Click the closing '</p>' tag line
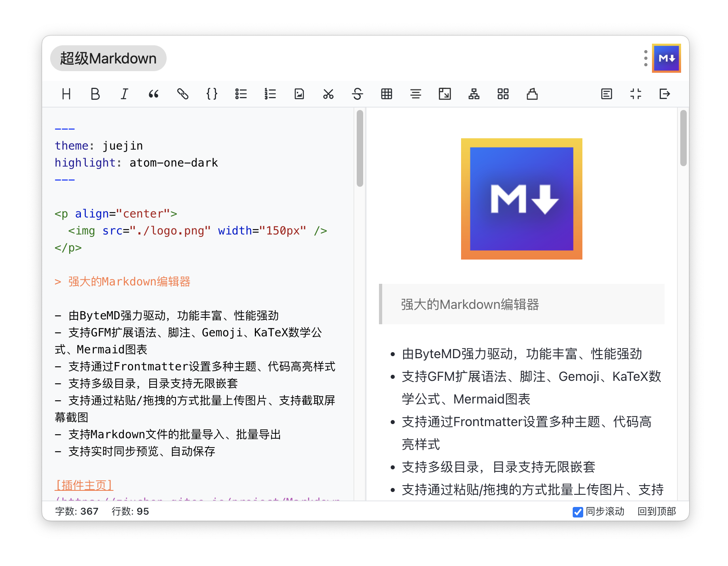This screenshot has width=728, height=566. tap(68, 247)
